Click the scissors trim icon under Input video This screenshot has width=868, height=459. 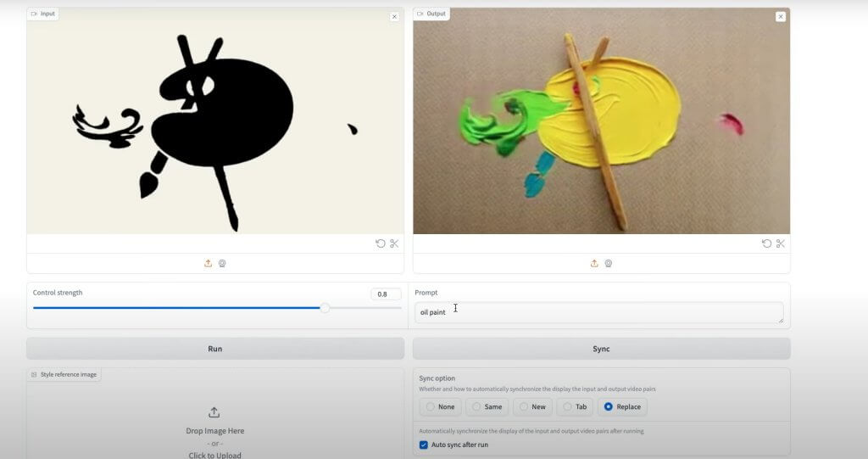point(394,243)
